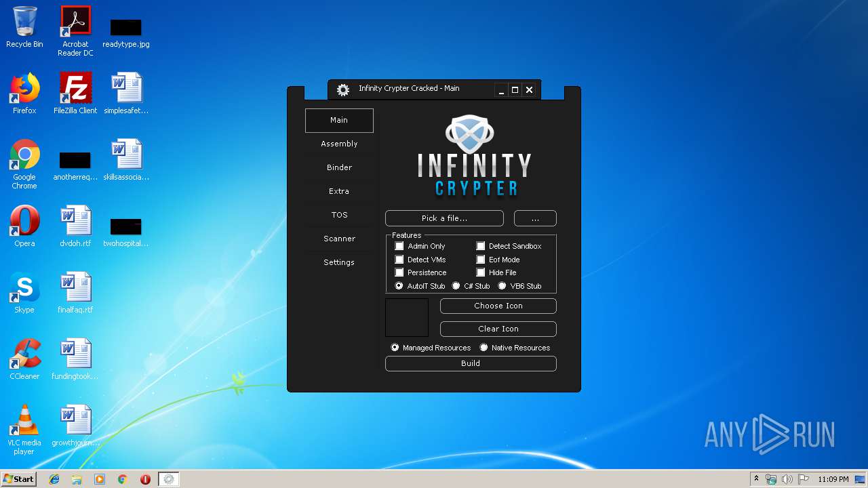Select the VLC media player desktop shortcut
This screenshot has height=488, width=868.
pyautogui.click(x=24, y=430)
